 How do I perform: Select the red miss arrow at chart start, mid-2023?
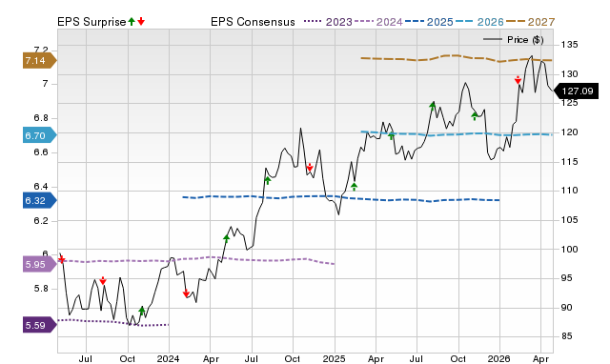61,259
